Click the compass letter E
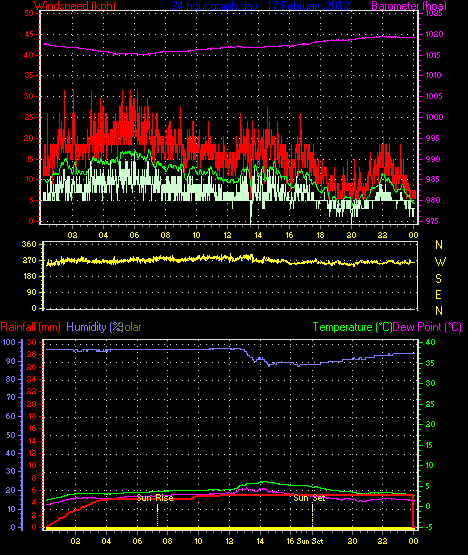 (439, 295)
